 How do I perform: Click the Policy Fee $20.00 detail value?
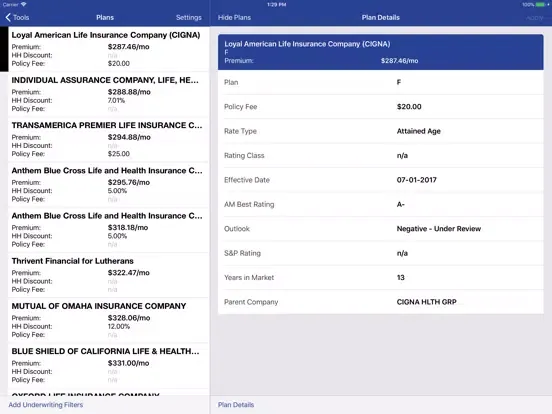(x=409, y=107)
